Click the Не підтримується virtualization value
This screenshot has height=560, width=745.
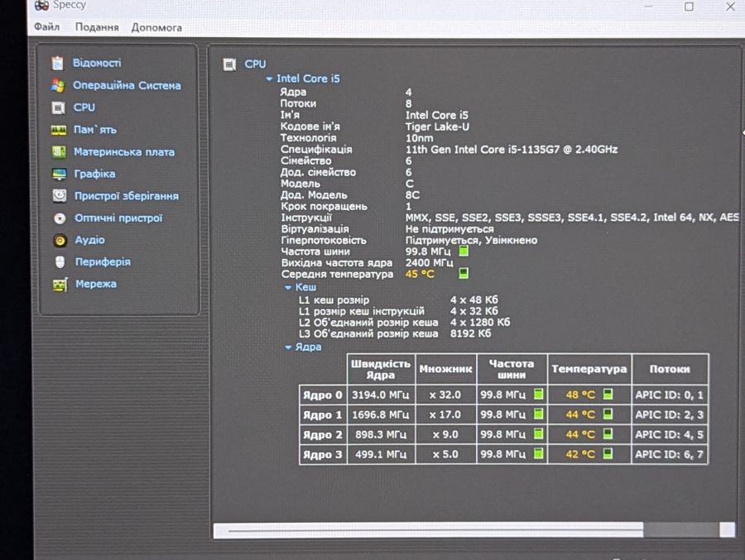click(449, 229)
